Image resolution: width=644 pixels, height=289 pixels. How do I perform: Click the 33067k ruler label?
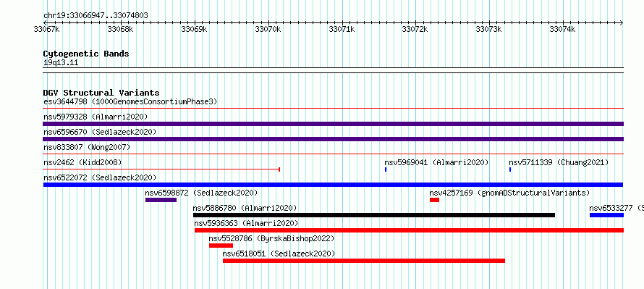tap(46, 29)
